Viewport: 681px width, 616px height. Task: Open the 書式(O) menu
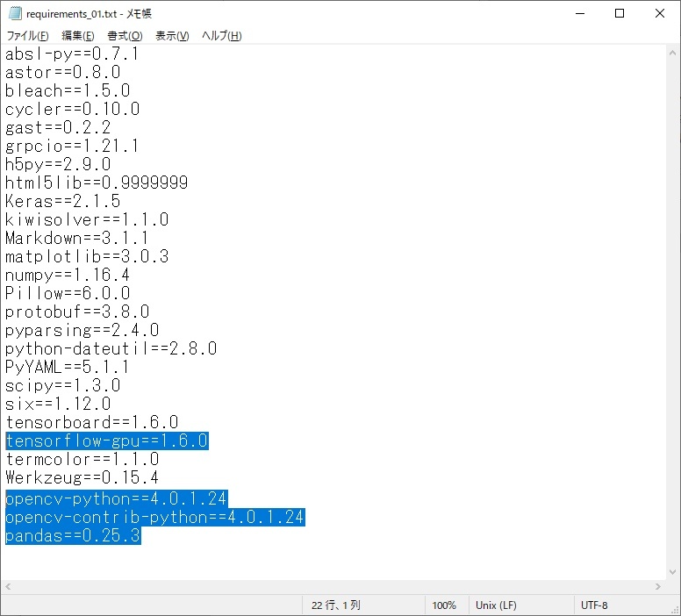(125, 36)
